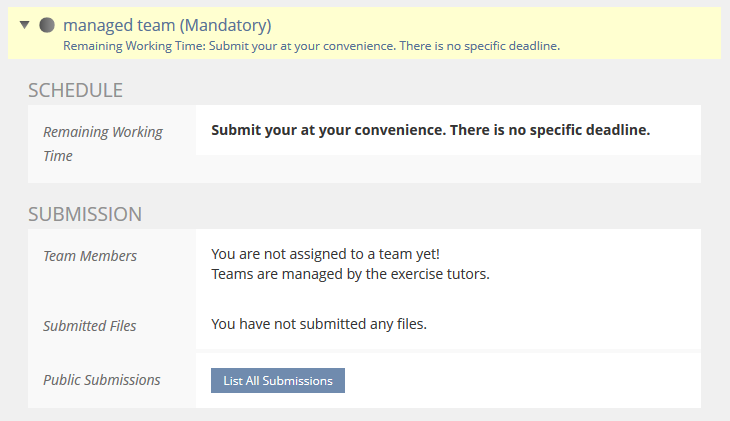Viewport: 730px width, 421px height.
Task: Select the SUBMISSION section heading
Action: pos(85,214)
